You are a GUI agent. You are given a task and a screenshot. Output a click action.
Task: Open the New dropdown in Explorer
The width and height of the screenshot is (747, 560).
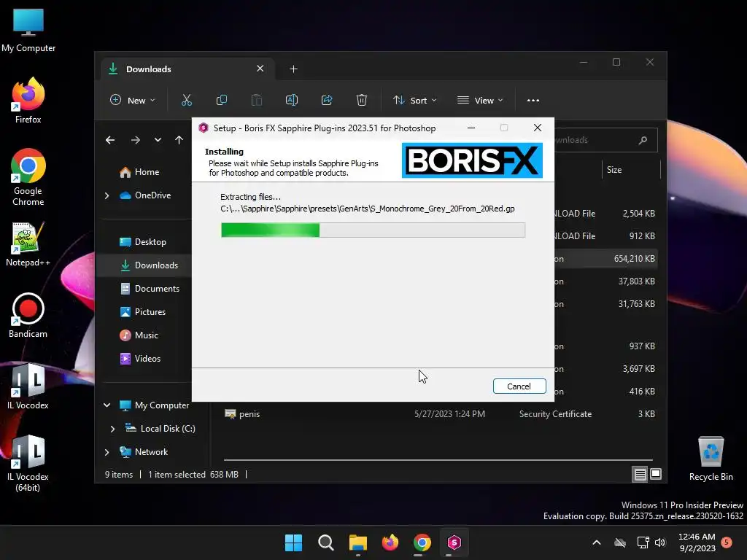pos(133,100)
